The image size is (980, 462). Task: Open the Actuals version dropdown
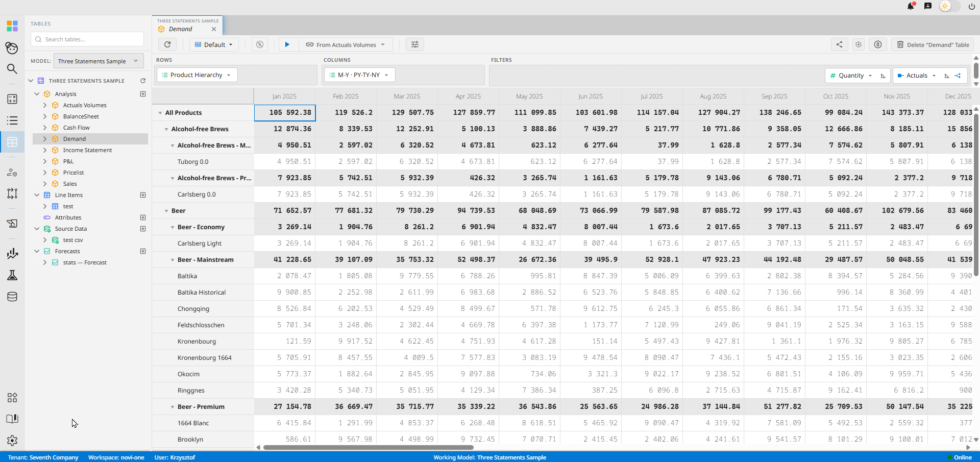click(917, 76)
